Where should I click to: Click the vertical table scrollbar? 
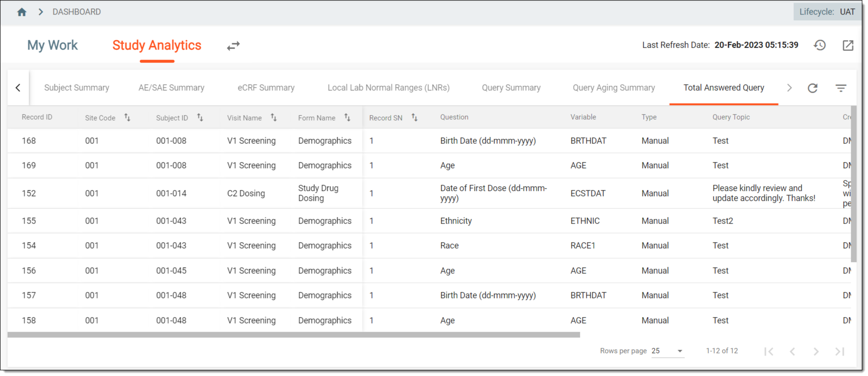tap(853, 184)
